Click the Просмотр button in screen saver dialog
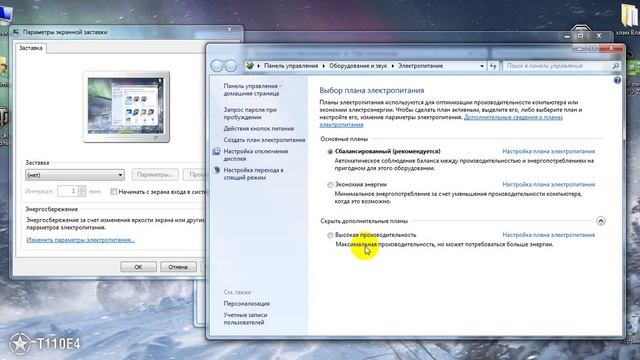The height and width of the screenshot is (360, 640). tap(195, 175)
